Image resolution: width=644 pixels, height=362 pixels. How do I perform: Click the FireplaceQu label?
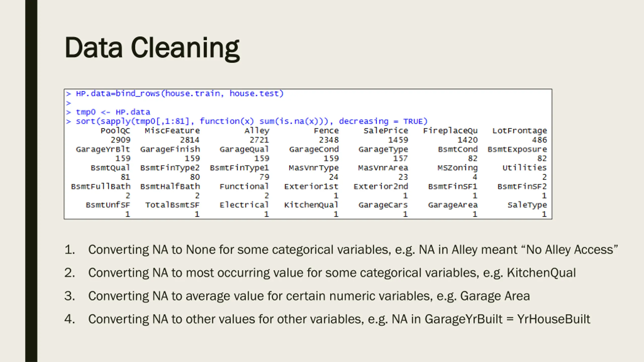coord(450,131)
